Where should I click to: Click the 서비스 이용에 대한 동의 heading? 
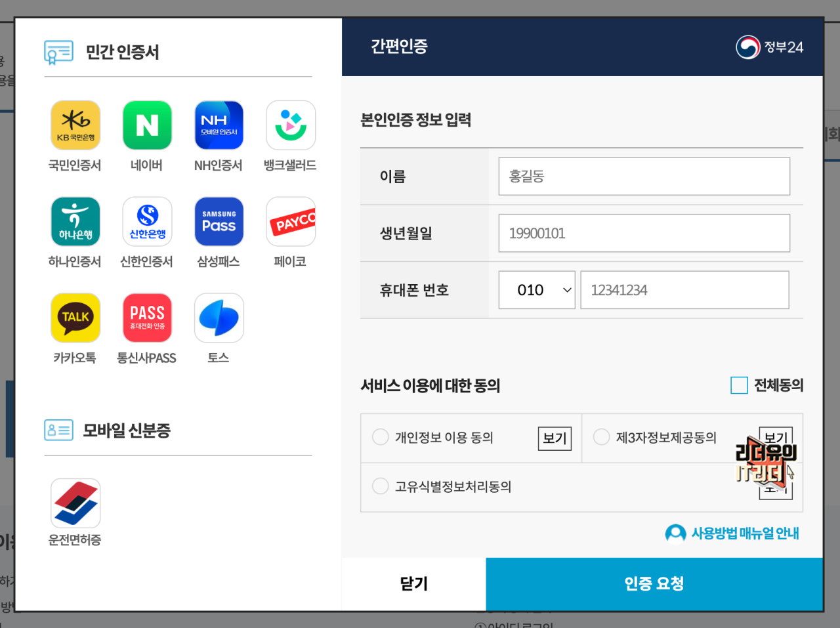(x=430, y=385)
